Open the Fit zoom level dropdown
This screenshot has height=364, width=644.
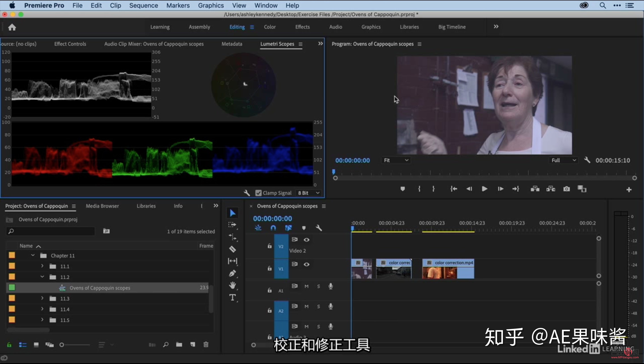point(396,160)
